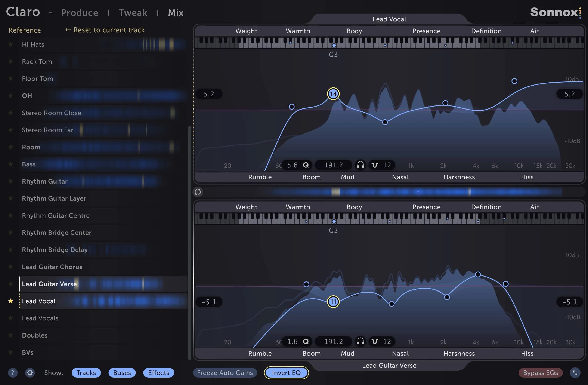Click the headphones icon in the lower EQ
Screen dimensions: 588x385
360,342
